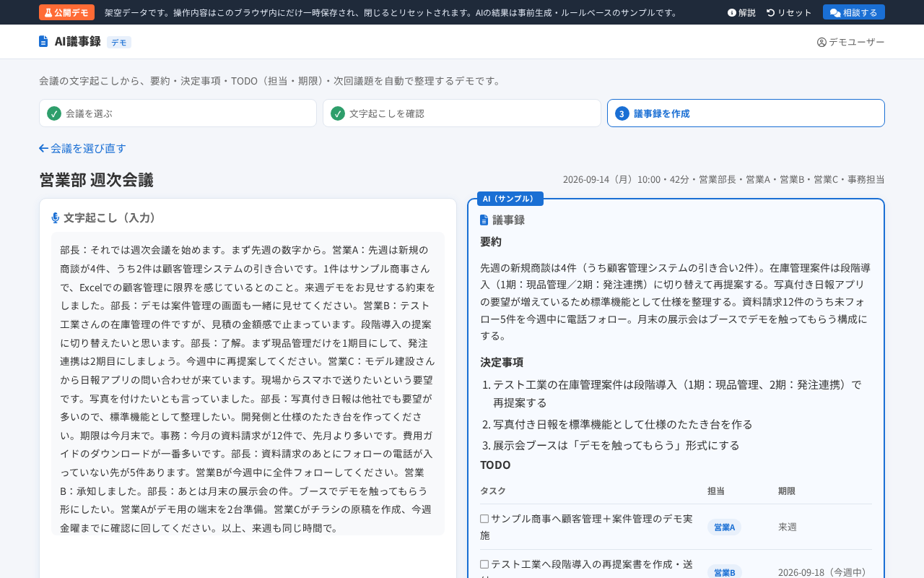Screen dimensions: 924x578
Task: Go to step 会議を選ぶ
Action: (178, 113)
